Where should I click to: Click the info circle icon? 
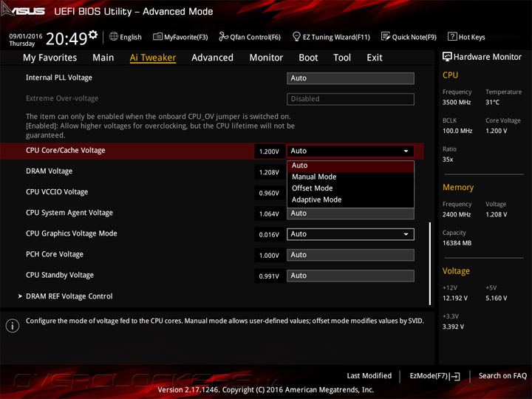[13, 326]
